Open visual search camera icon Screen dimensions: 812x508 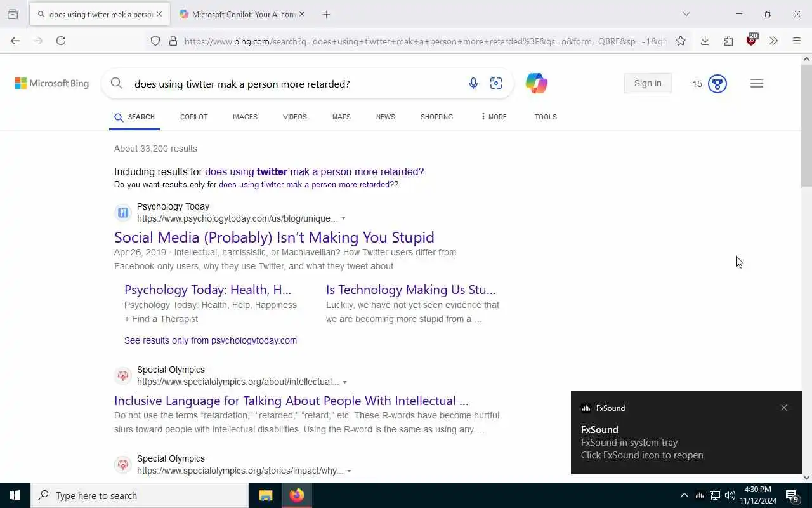pos(496,83)
